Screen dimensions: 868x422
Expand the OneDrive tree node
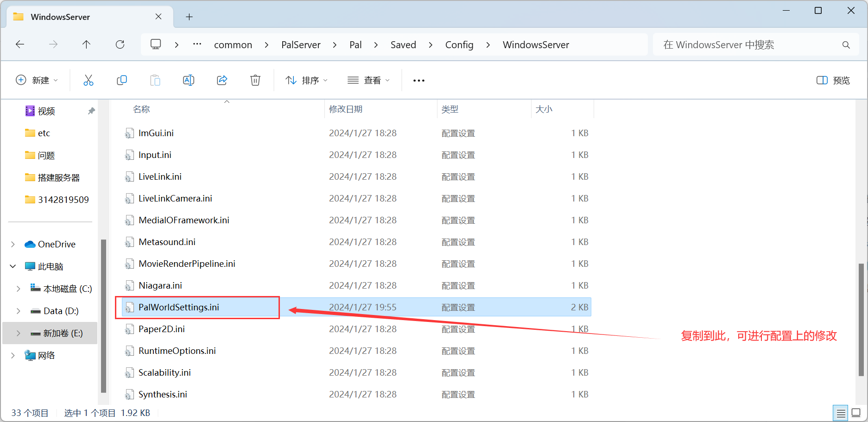[x=13, y=244]
